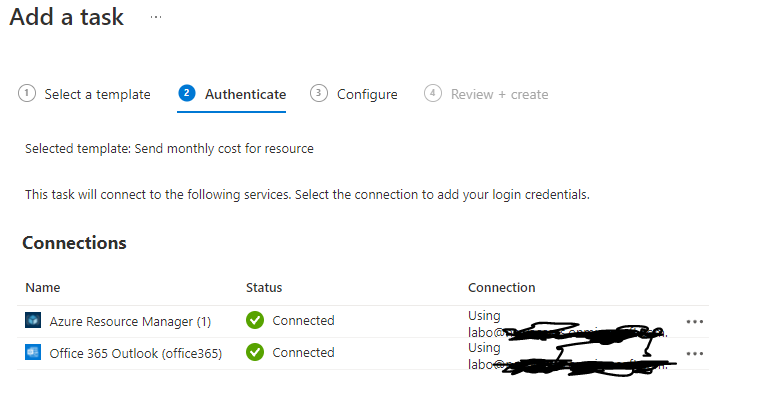The width and height of the screenshot is (784, 418).
Task: Open ellipsis menu for Azure Resource Manager
Action: click(x=695, y=321)
